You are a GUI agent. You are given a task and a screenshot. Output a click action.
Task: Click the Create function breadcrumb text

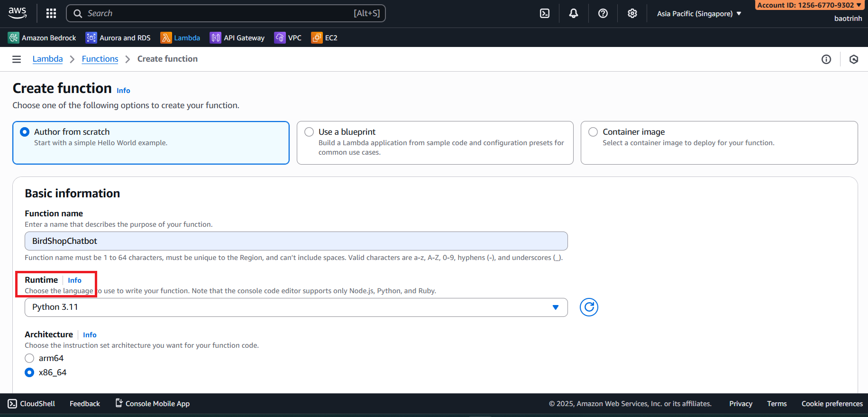[x=167, y=59]
